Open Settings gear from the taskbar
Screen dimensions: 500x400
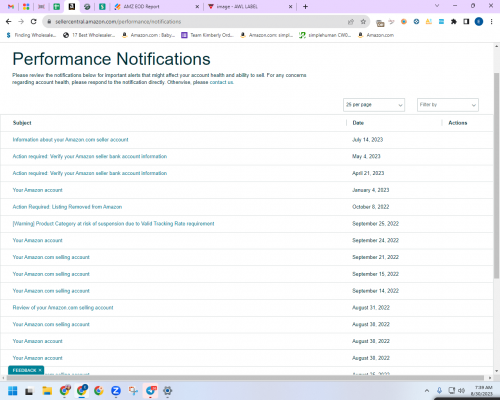tap(168, 391)
